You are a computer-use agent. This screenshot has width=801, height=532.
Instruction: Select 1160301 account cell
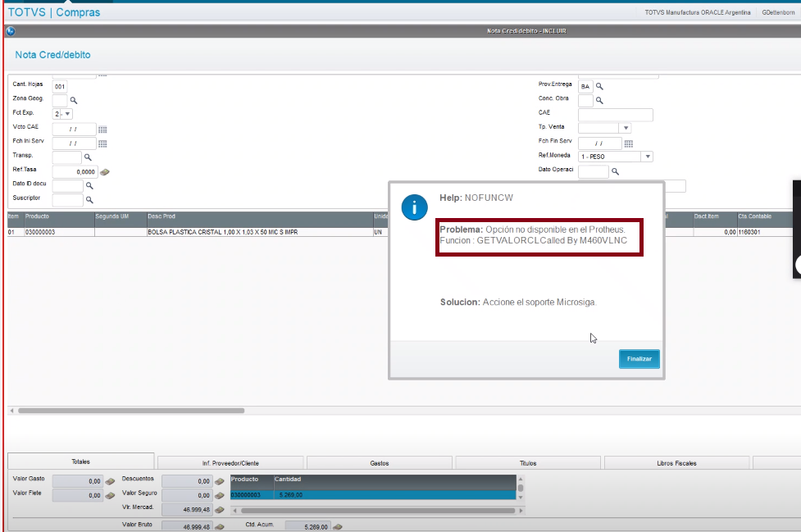[766, 232]
